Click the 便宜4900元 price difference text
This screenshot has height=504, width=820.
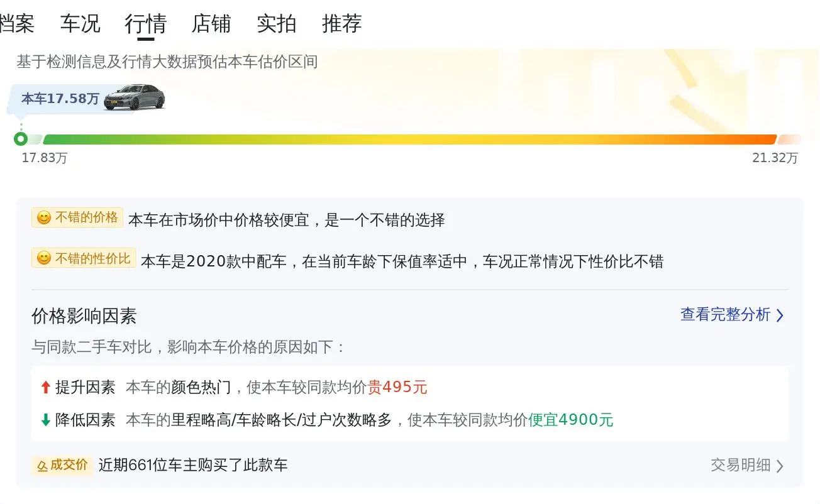(x=571, y=420)
